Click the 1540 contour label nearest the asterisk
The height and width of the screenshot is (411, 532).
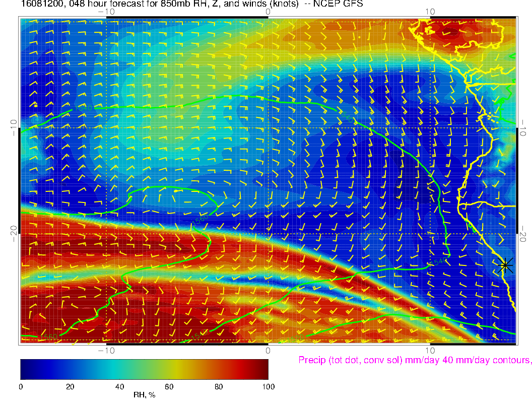439,261
